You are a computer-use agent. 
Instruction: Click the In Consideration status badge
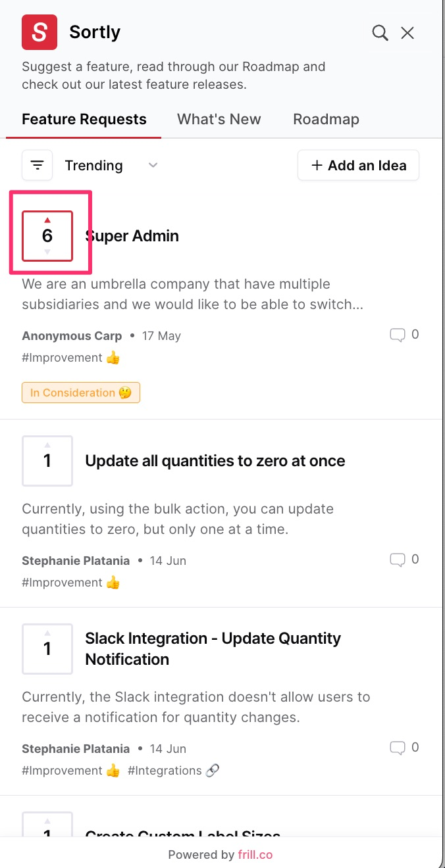point(81,393)
